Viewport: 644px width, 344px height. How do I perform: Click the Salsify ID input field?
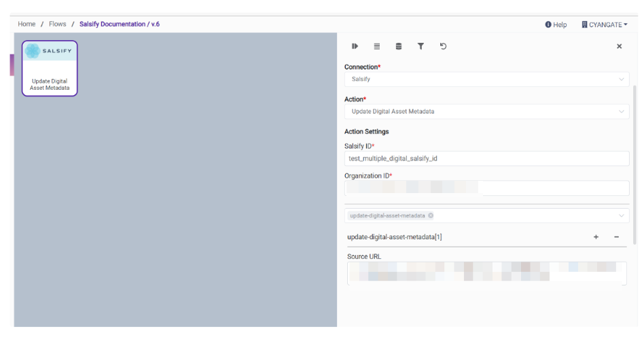point(486,158)
